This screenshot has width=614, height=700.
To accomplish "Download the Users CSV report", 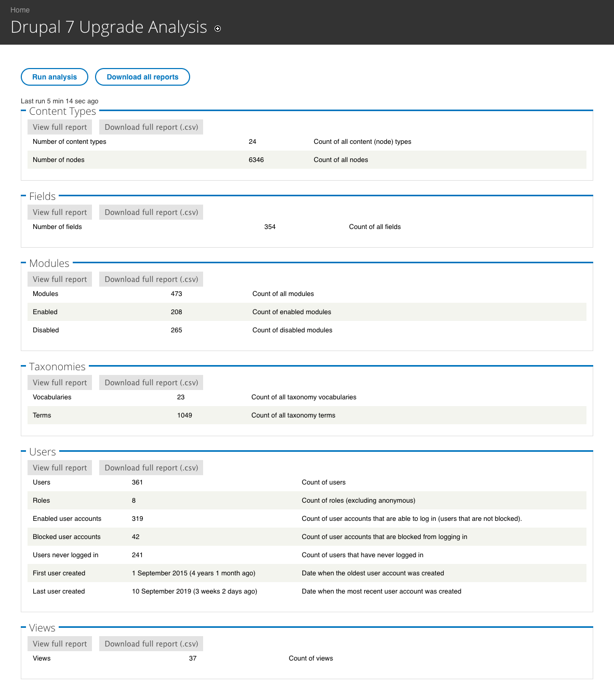I will click(x=151, y=467).
